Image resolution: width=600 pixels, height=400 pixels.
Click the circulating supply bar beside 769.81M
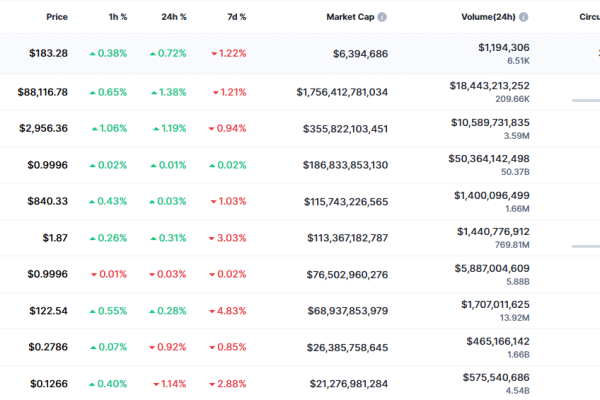click(586, 246)
